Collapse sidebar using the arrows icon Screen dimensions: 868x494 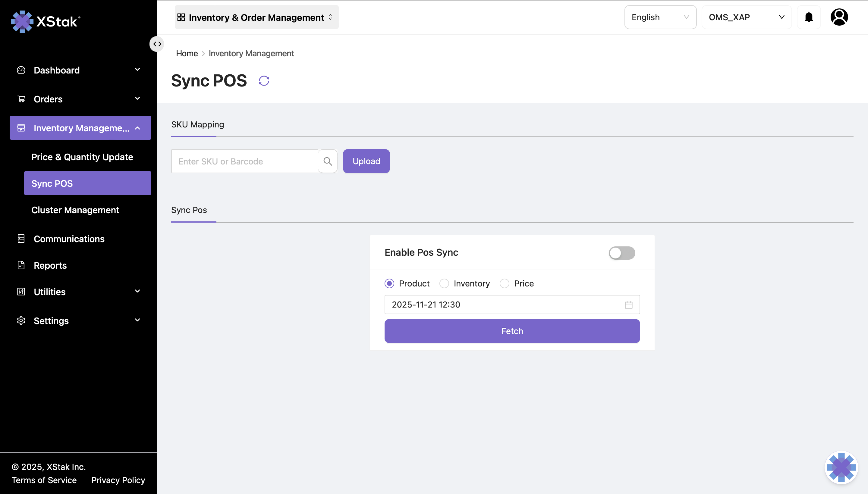point(157,44)
